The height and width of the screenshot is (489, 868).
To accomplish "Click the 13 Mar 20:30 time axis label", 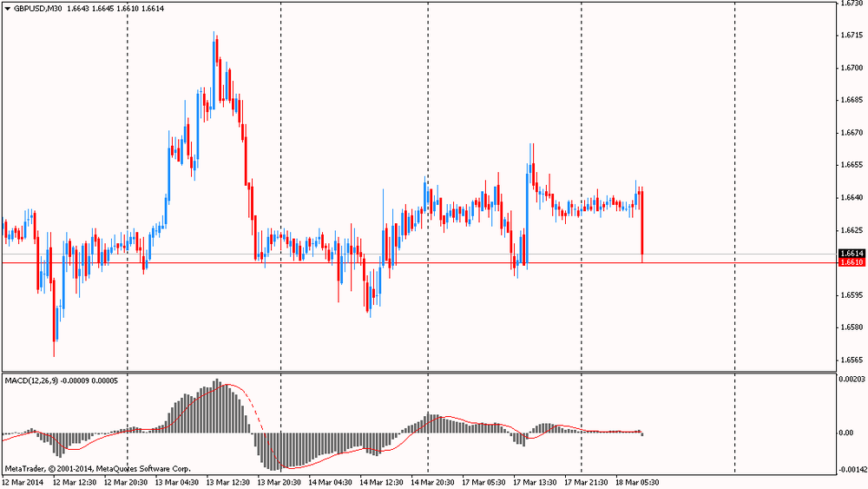I will [x=279, y=482].
